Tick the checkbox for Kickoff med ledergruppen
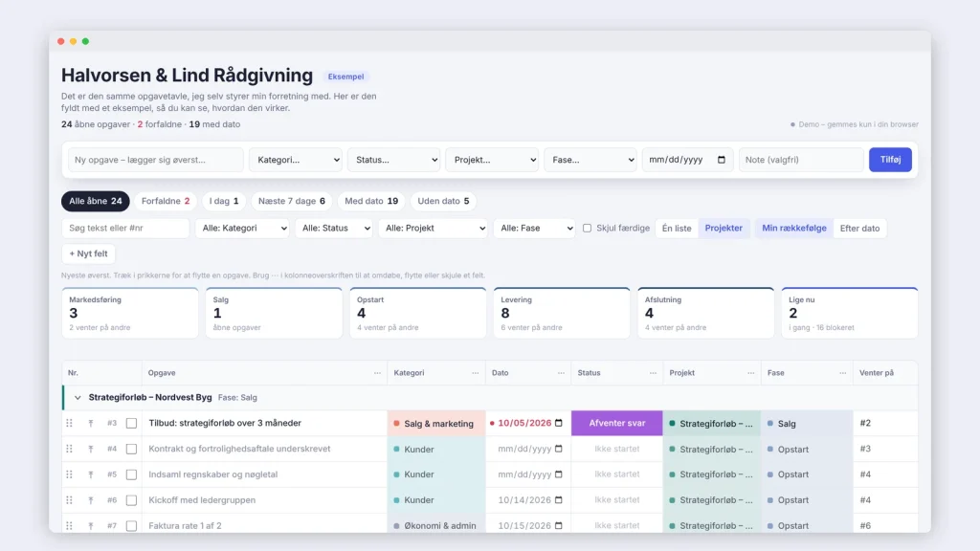Viewport: 980px width, 551px height. tap(131, 499)
